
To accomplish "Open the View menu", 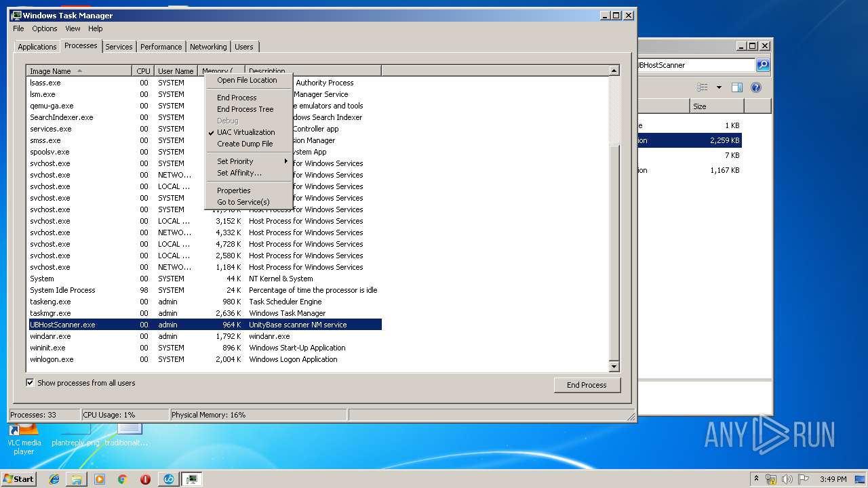I will point(73,28).
